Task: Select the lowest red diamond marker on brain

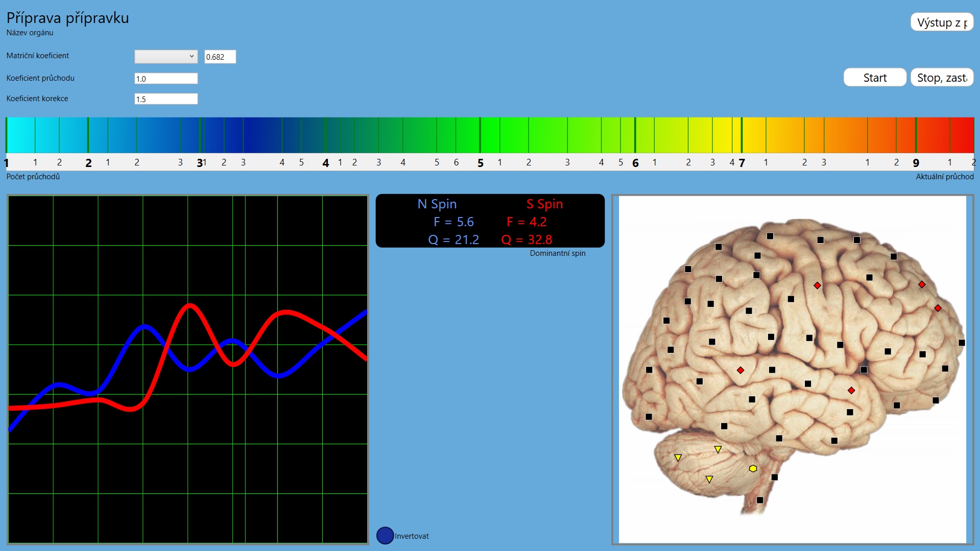Action: (851, 391)
